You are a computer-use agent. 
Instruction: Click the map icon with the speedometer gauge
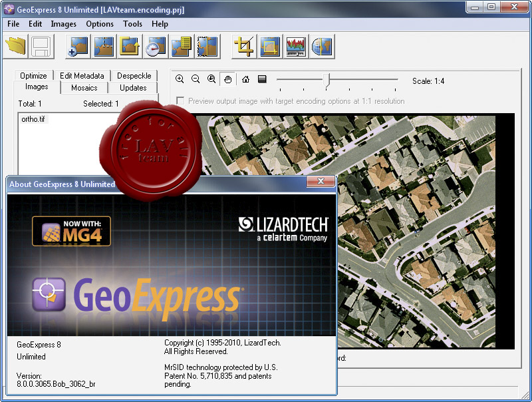coord(156,47)
